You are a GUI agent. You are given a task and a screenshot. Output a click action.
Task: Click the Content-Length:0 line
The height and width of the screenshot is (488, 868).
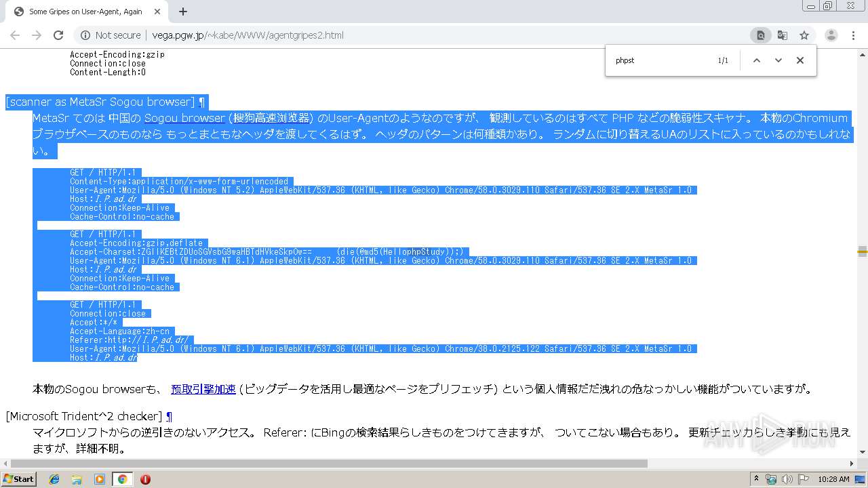108,72
